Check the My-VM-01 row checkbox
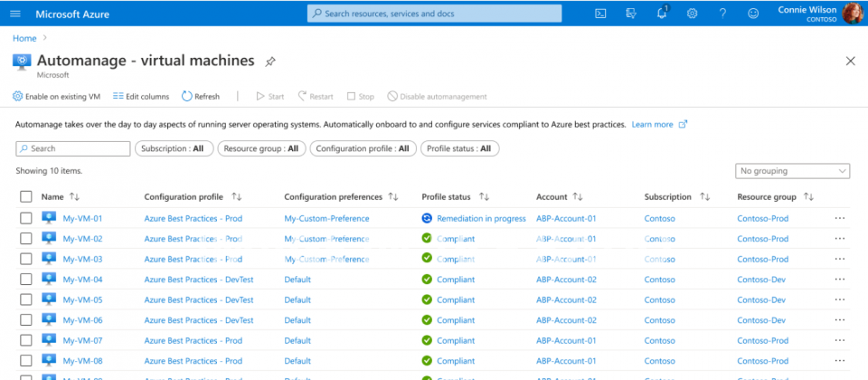This screenshot has width=868, height=380. [26, 218]
